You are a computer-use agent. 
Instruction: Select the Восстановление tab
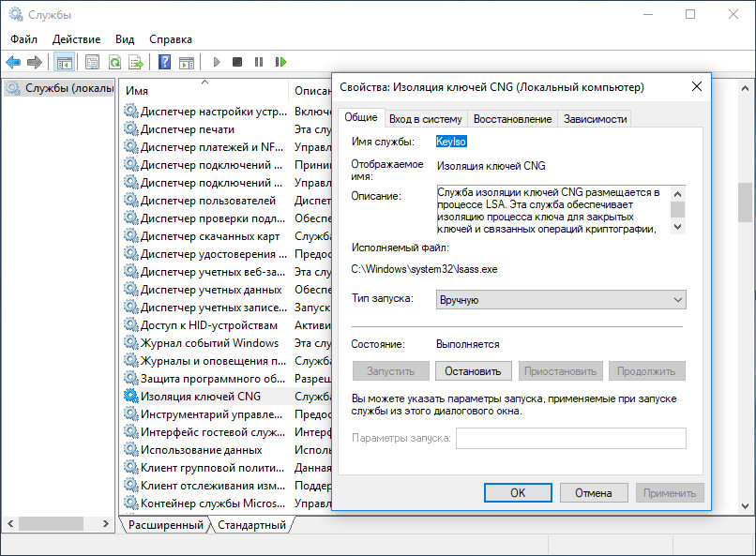512,119
